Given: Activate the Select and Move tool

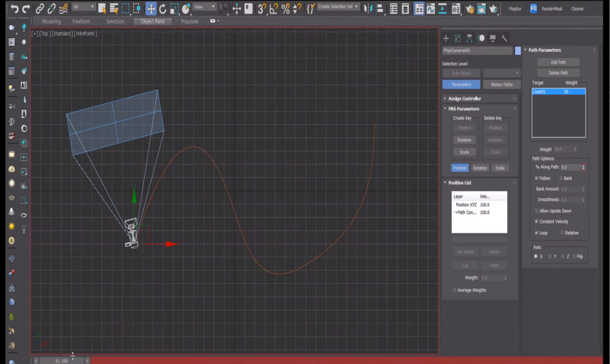Looking at the screenshot, I should pyautogui.click(x=150, y=8).
